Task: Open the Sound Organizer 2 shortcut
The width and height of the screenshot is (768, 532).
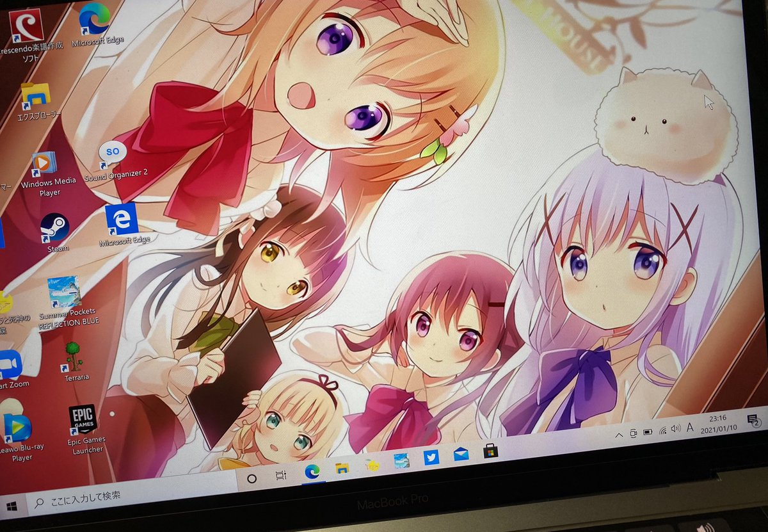Action: pyautogui.click(x=115, y=160)
